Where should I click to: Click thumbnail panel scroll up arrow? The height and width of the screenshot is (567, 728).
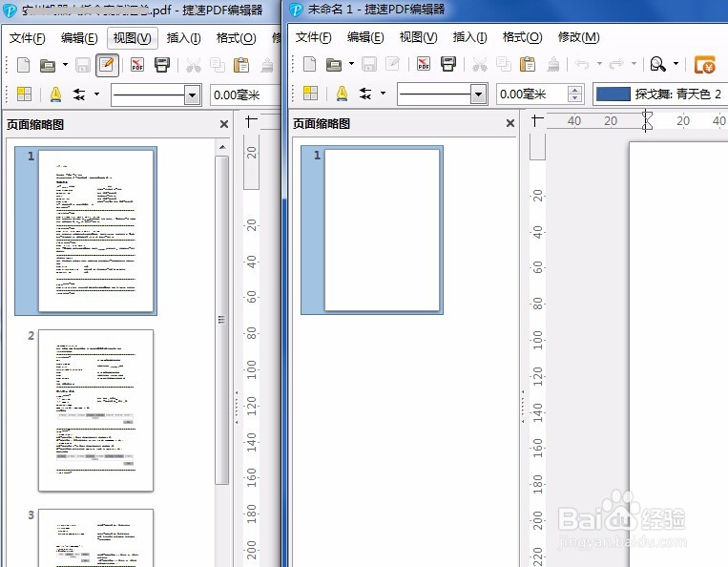pos(222,147)
